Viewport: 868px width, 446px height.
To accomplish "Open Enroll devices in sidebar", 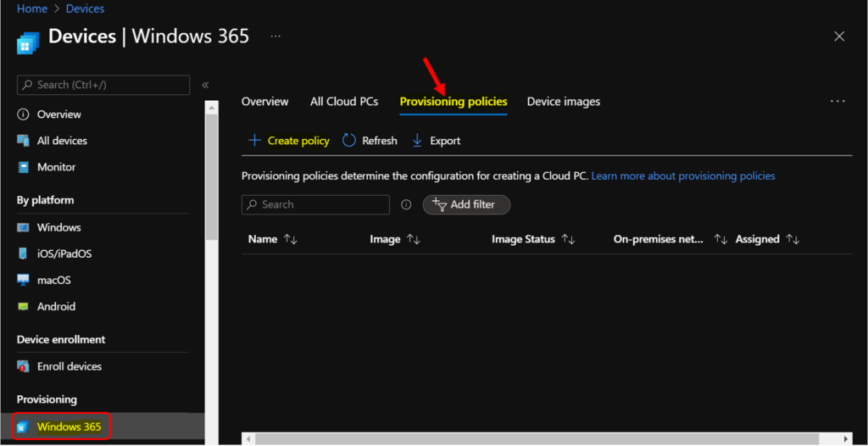I will coord(70,366).
